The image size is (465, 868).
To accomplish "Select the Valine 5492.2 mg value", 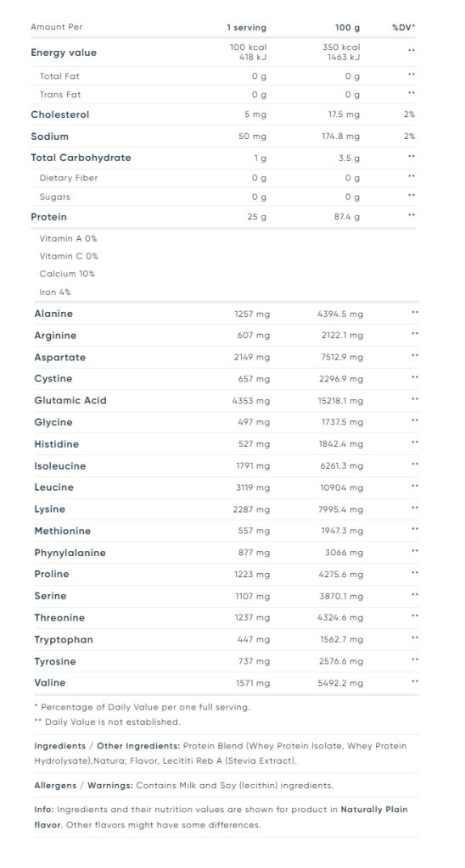I will click(x=340, y=683).
